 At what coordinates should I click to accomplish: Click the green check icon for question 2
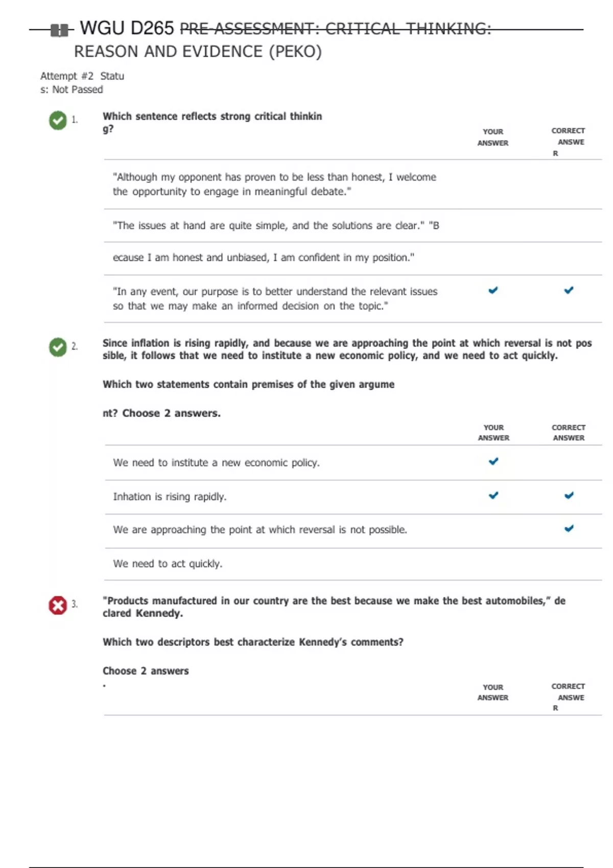(x=58, y=347)
